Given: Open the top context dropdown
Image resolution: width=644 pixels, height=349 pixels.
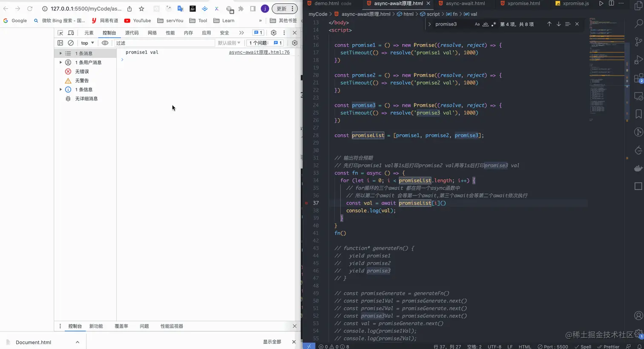Looking at the screenshot, I should [x=87, y=43].
